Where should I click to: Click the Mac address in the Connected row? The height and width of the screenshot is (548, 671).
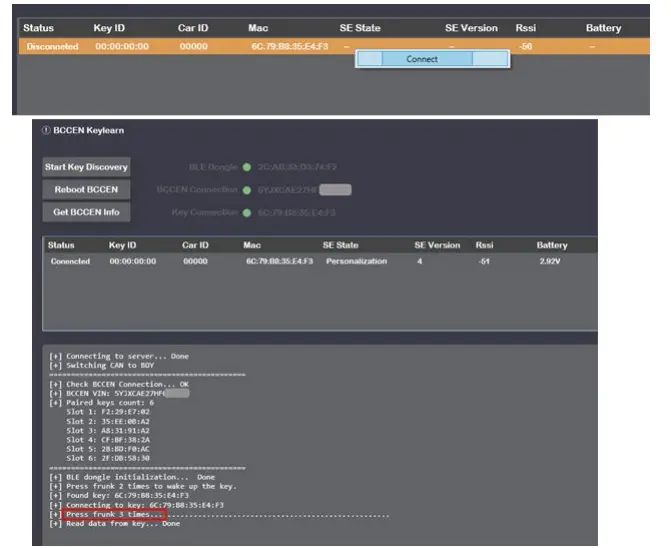click(279, 261)
